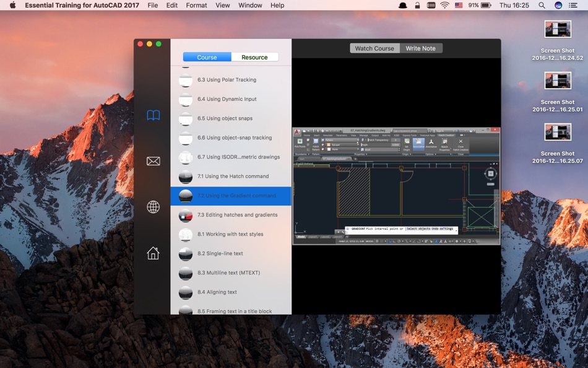Select lesson 7.2 Using the Gradient command

(231, 196)
